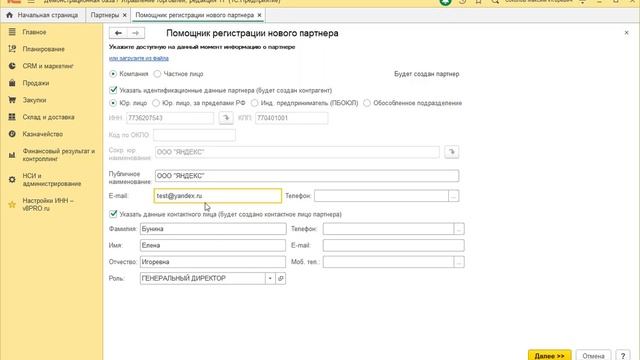Close the Партнеры tab
Viewport: 640px width, 360px height.
(x=124, y=15)
